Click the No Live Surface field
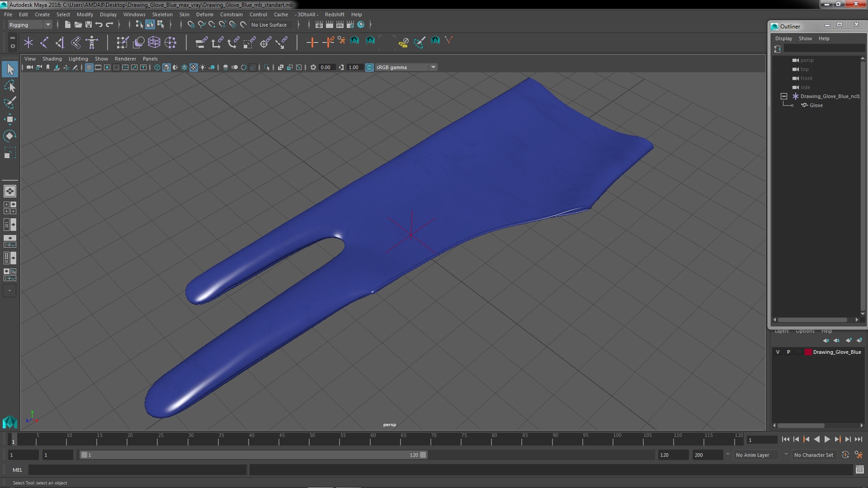 click(271, 25)
